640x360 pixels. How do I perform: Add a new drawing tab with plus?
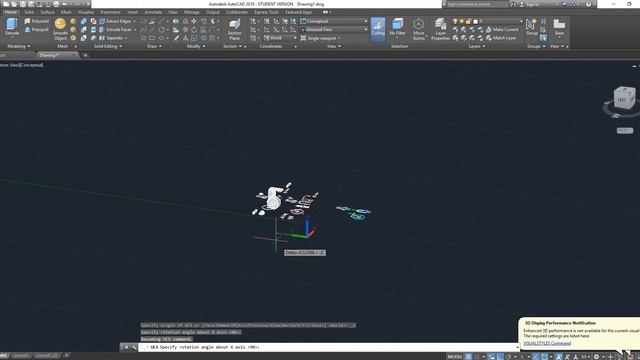(x=85, y=55)
